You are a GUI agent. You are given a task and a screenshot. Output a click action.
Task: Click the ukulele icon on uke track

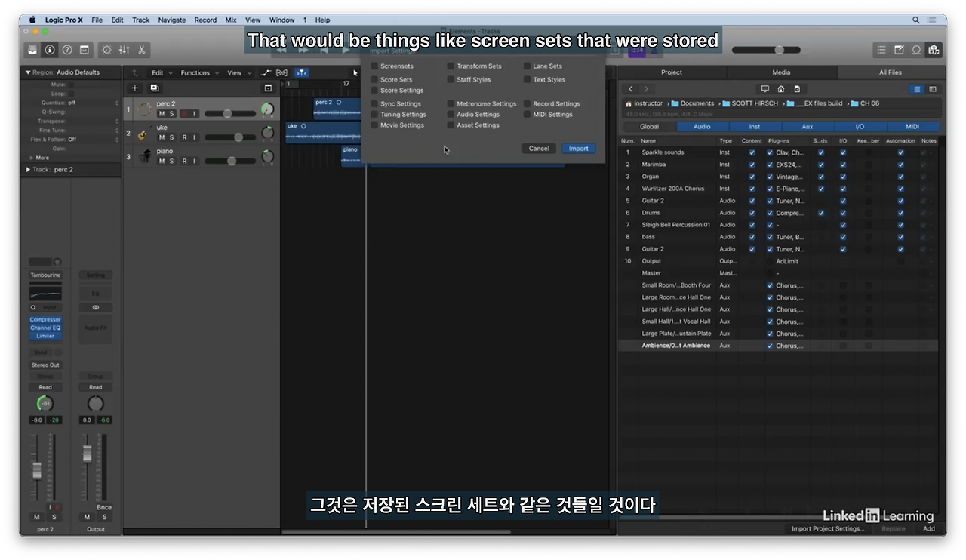pos(143,134)
